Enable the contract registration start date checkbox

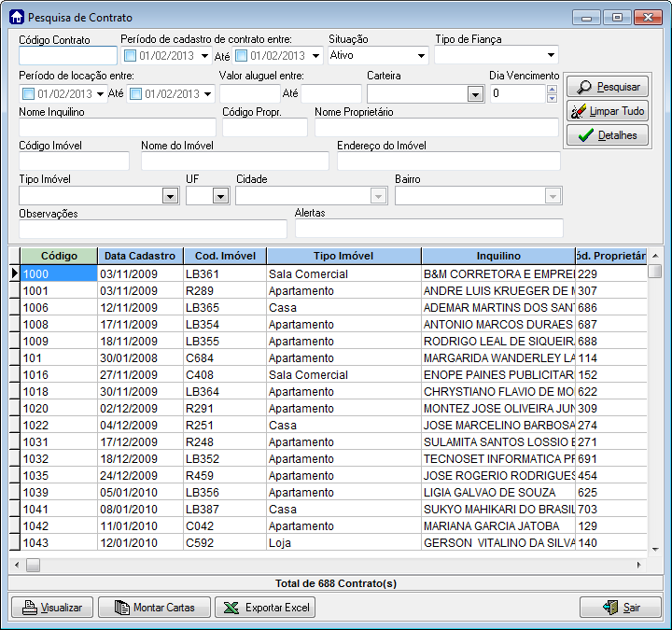(x=131, y=55)
